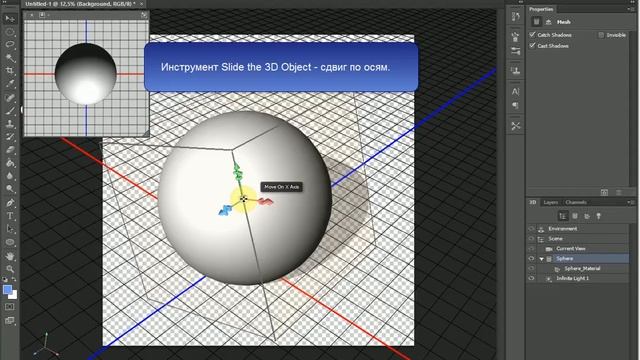Filter 3D panel by whole scene
Viewport: 640px width, 360px height.
563,216
